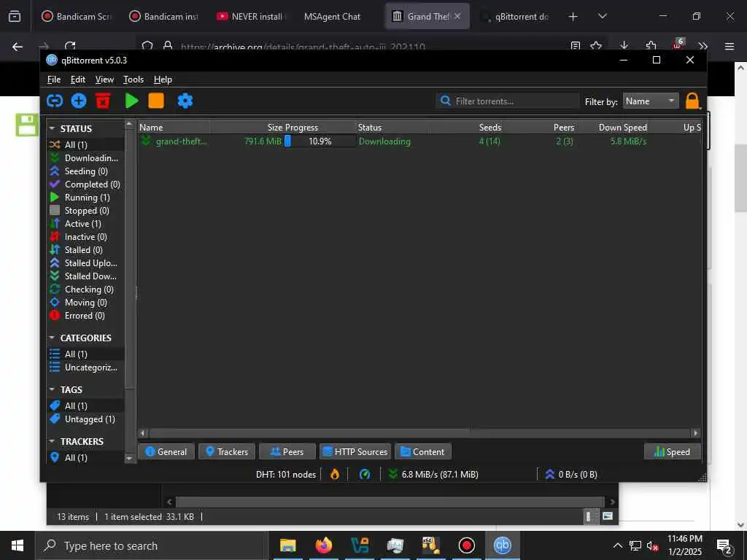
Task: Select the grand-theft torrent row
Action: (x=419, y=141)
